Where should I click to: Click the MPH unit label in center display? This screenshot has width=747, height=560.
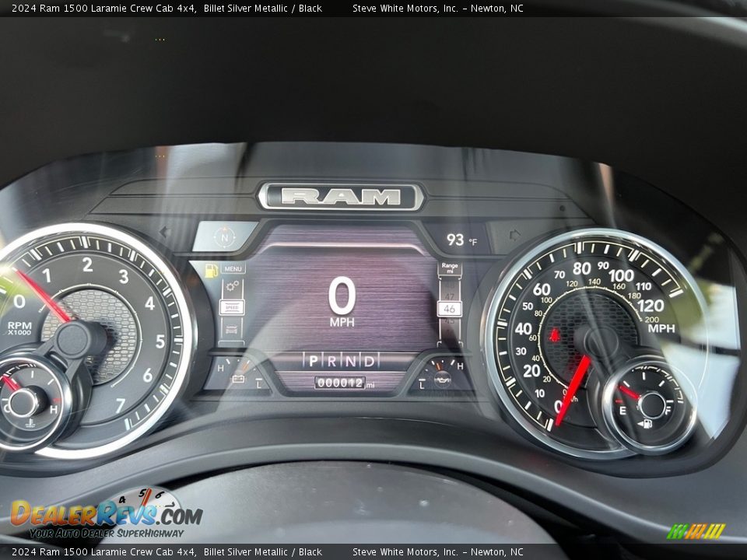342,322
